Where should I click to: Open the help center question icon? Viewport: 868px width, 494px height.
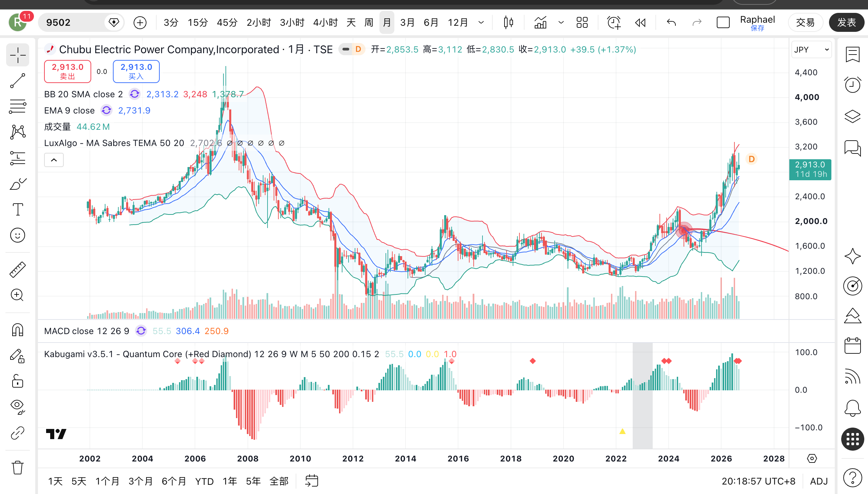(852, 477)
